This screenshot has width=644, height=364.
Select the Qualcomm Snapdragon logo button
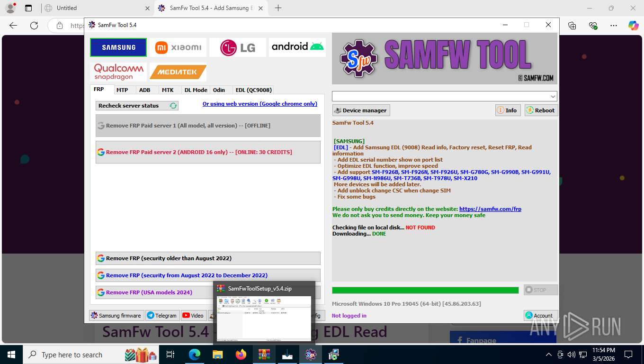(118, 72)
